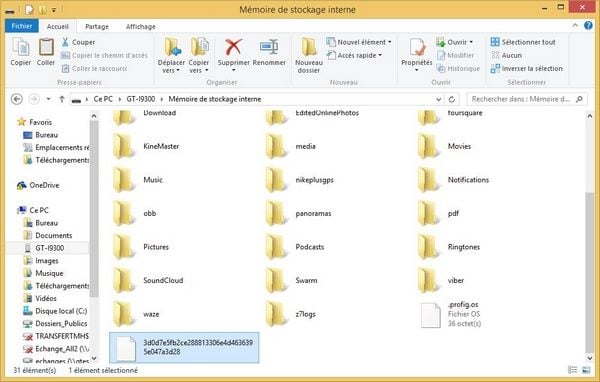Viewport: 600px width, 382px height.
Task: Click Aucun selection button
Action: [x=506, y=55]
